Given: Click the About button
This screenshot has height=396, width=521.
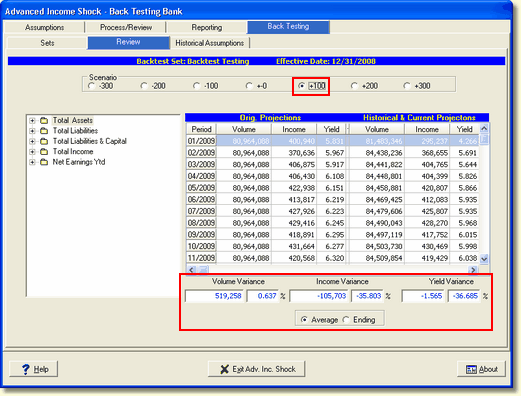Looking at the screenshot, I should click(481, 369).
